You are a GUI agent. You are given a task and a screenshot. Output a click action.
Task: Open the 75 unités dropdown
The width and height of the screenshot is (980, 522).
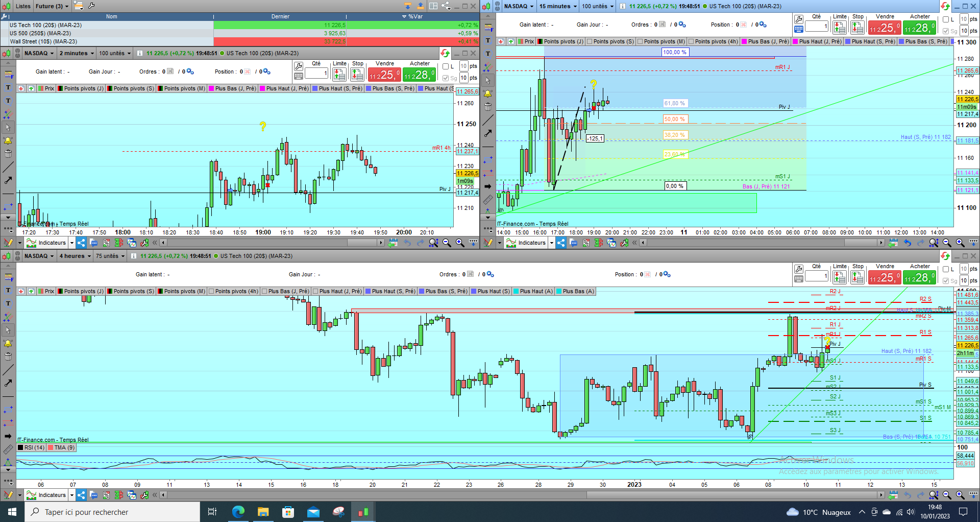(110, 256)
